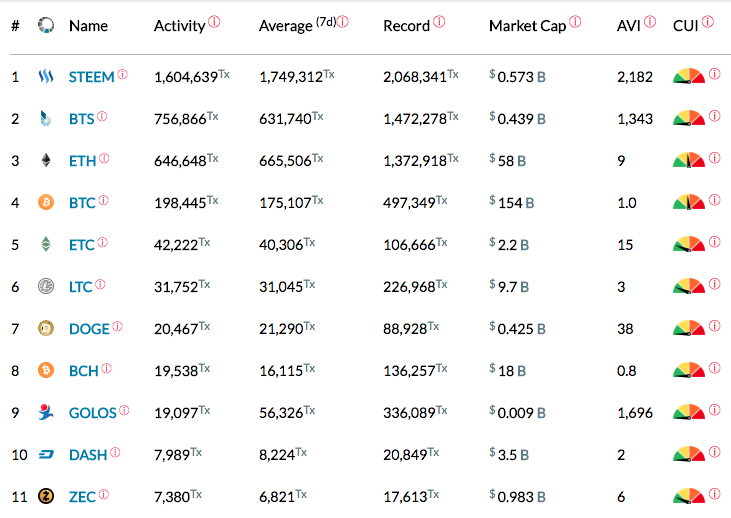The height and width of the screenshot is (518, 731).
Task: Click the LTC grey logo icon
Action: [x=46, y=286]
